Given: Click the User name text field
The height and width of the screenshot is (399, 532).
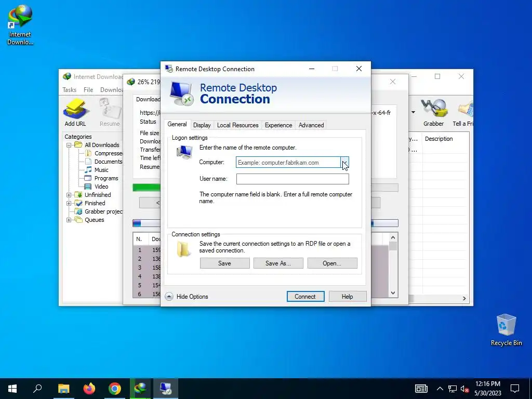Looking at the screenshot, I should (x=292, y=179).
